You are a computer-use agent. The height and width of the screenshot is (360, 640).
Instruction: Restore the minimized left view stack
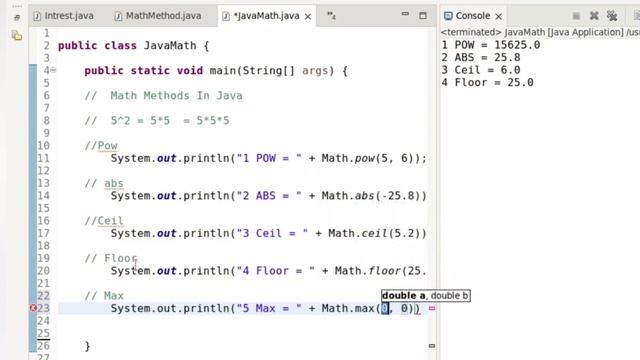pyautogui.click(x=17, y=18)
